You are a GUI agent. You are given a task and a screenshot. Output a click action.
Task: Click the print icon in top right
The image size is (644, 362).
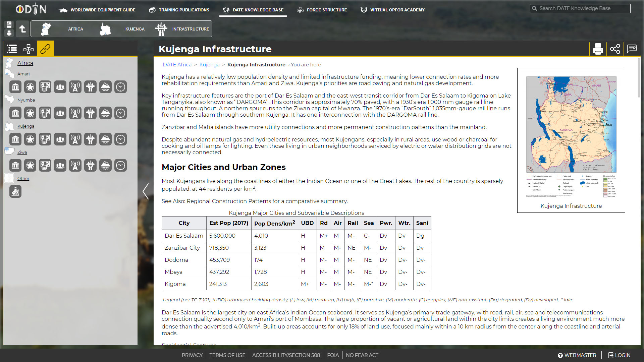[x=598, y=49]
